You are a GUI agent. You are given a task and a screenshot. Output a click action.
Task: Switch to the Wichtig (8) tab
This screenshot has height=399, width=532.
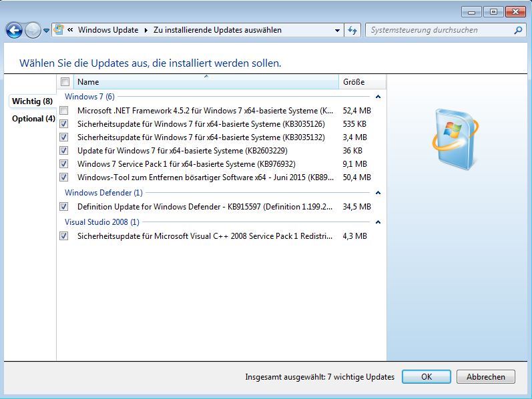pyautogui.click(x=32, y=101)
